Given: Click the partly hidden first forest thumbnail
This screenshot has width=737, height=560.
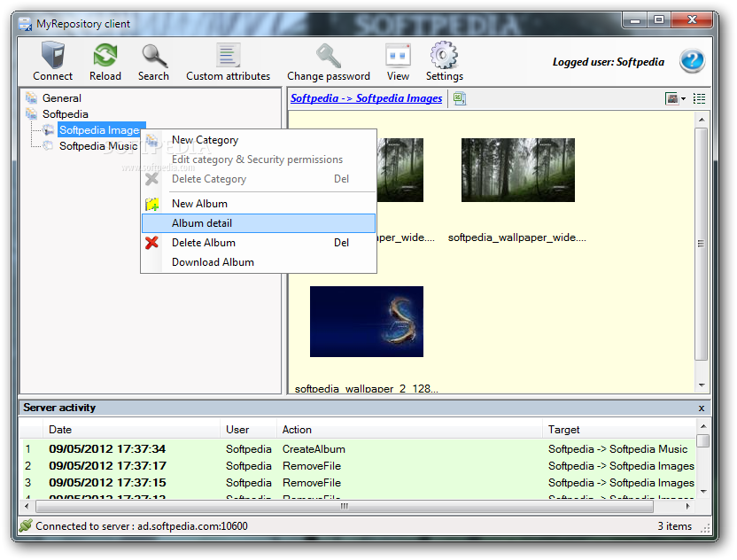Looking at the screenshot, I should 400,170.
